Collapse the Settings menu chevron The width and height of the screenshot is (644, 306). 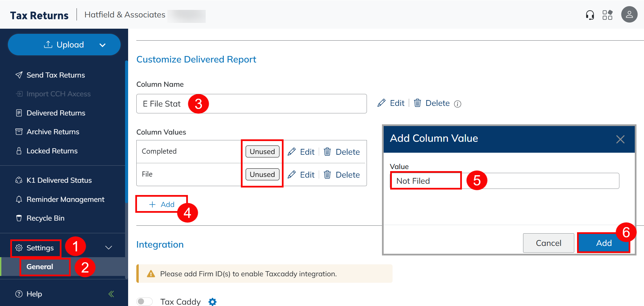point(109,248)
